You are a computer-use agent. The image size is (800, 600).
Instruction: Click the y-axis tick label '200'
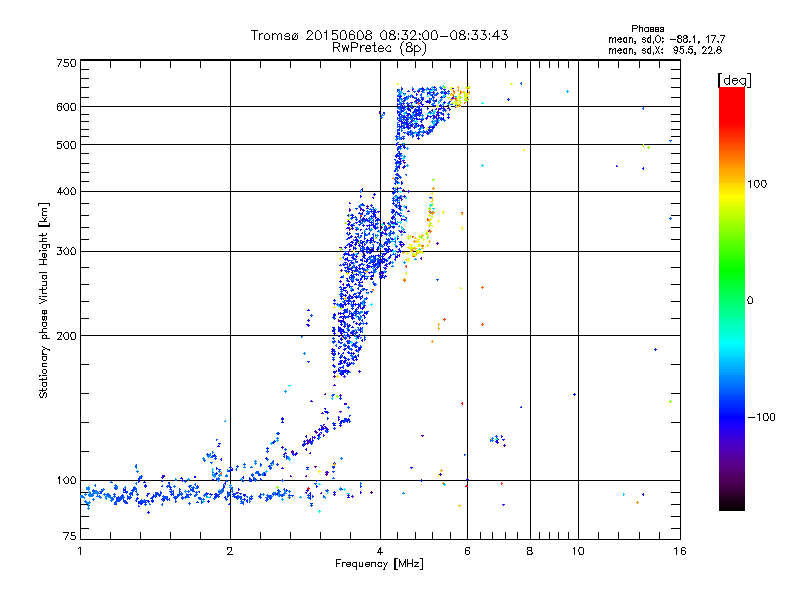tap(67, 336)
